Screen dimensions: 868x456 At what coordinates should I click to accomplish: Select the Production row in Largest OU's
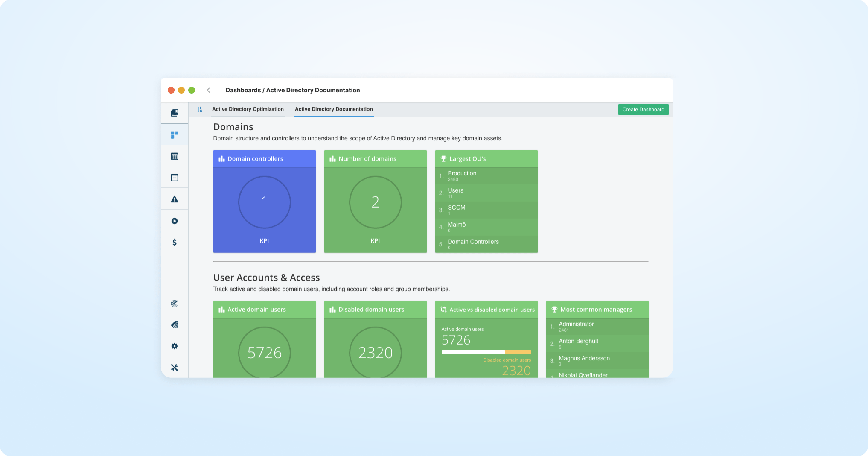tap(486, 176)
